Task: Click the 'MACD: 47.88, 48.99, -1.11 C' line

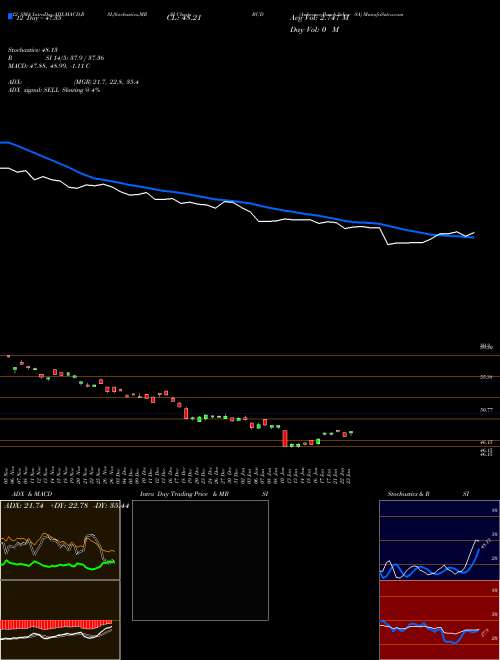Action: click(49, 66)
